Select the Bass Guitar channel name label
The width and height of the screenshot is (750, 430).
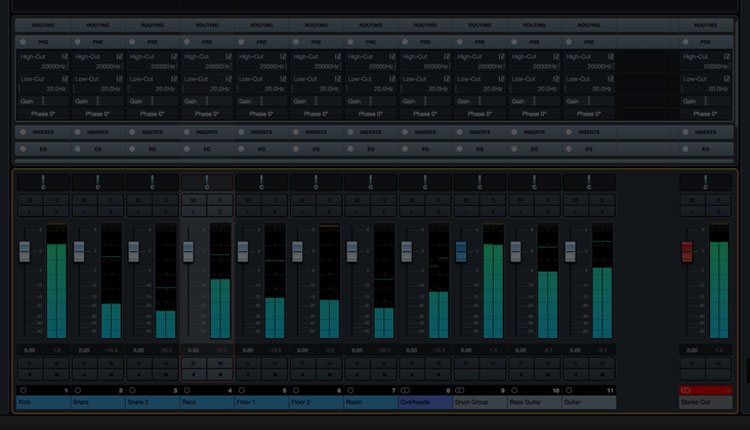pyautogui.click(x=534, y=402)
